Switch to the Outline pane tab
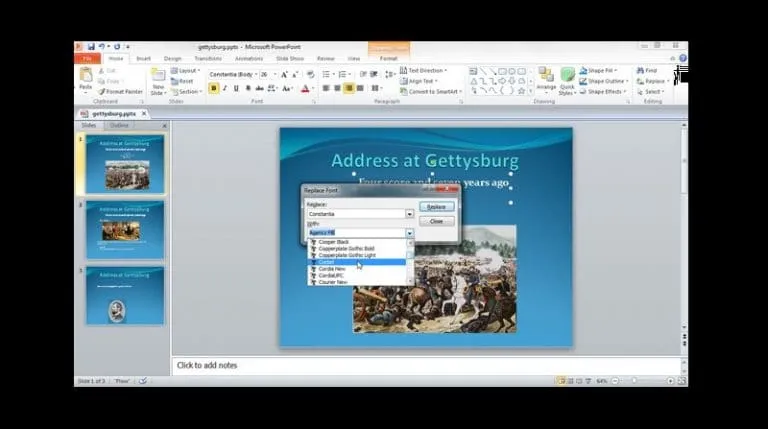Image resolution: width=768 pixels, height=429 pixels. click(119, 126)
